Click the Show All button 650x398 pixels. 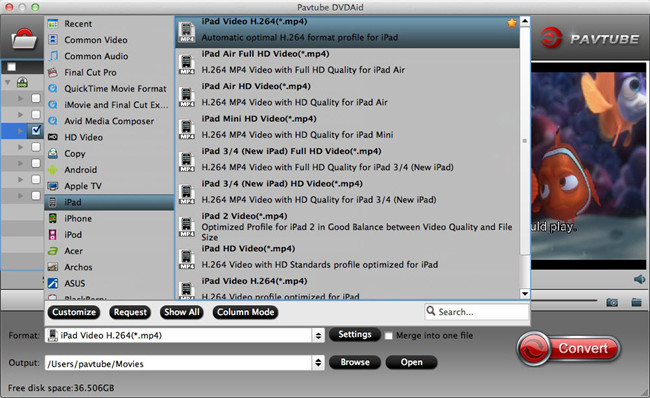(x=182, y=312)
